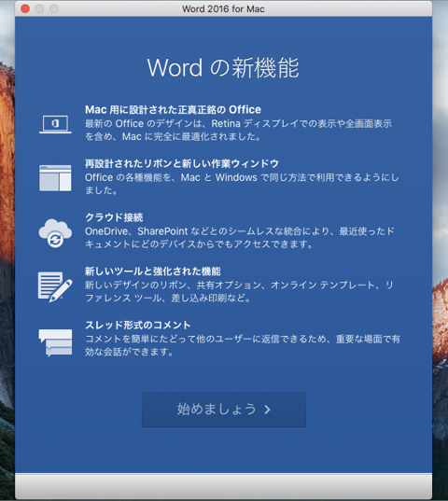Image resolution: width=448 pixels, height=501 pixels.
Task: Click description starting '新しいデザインのリボン'
Action: [x=239, y=291]
